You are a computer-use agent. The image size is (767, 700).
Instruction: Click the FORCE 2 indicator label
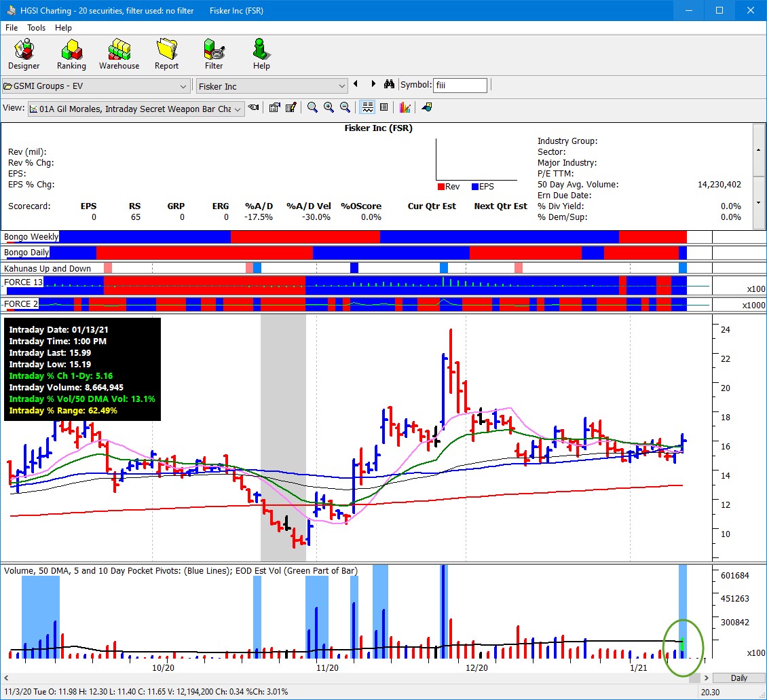(20, 303)
